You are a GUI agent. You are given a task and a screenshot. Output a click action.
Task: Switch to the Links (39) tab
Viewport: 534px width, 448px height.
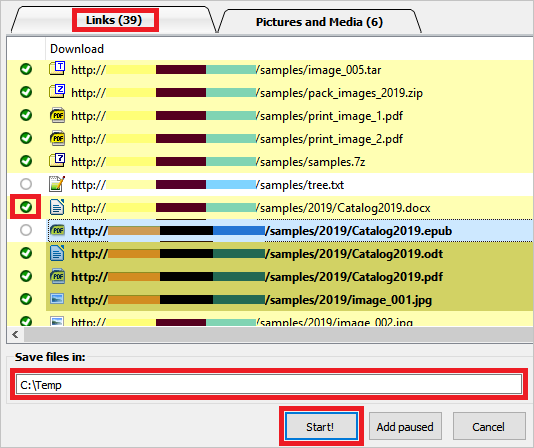(114, 20)
